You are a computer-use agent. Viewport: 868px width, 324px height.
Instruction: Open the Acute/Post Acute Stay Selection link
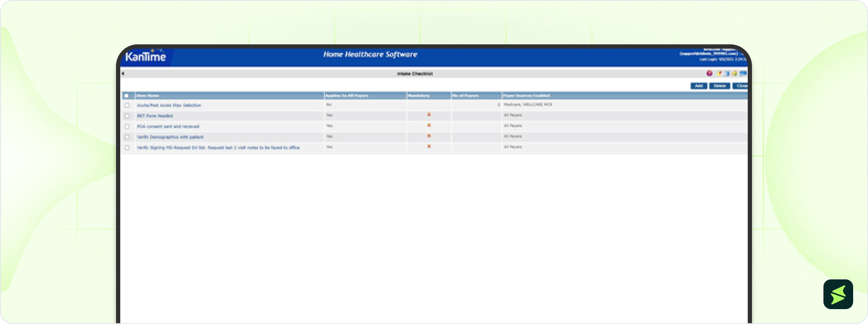(169, 105)
